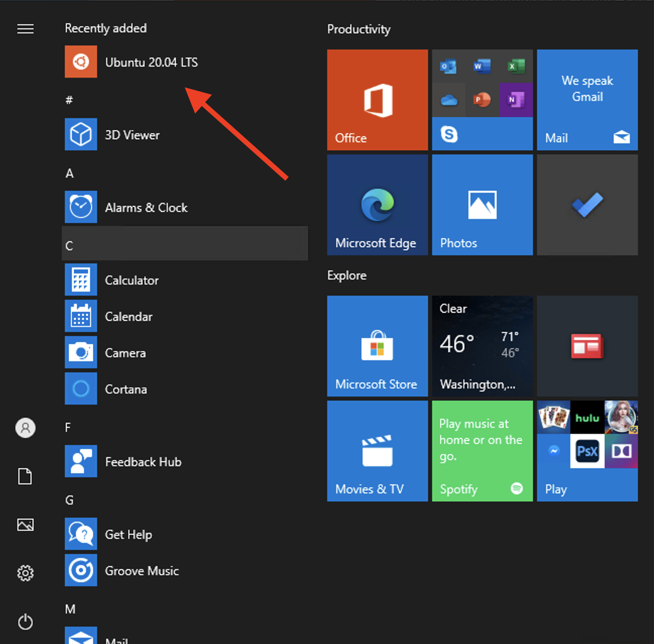Screen dimensions: 654x644
Task: Open the PsX icon in Play tile
Action: (587, 451)
